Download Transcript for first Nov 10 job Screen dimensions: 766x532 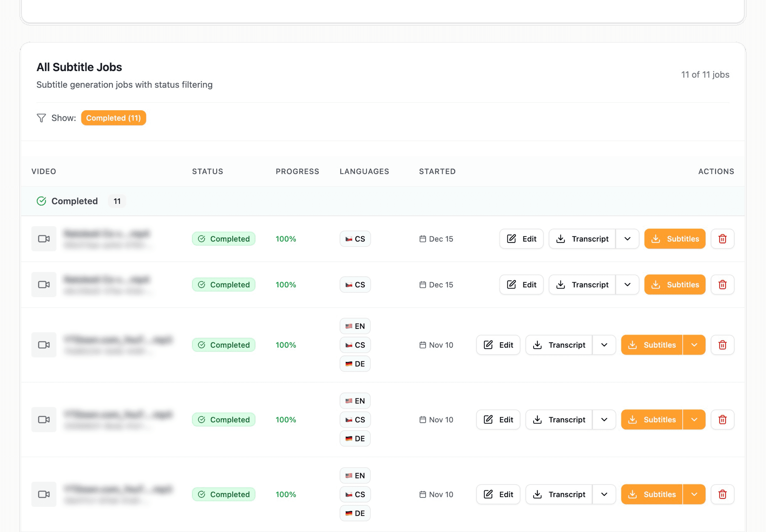[x=559, y=345]
